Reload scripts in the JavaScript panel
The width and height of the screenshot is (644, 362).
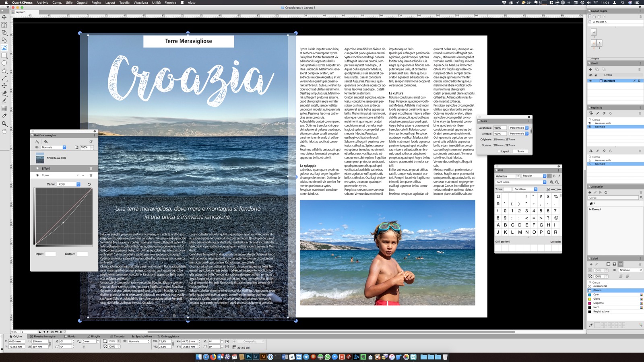click(606, 192)
